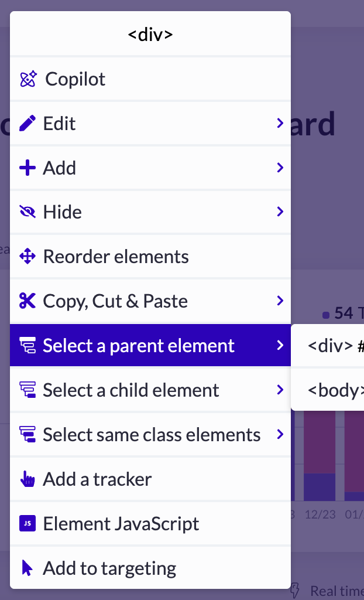Expand Copy, Cut & Paste submenu arrow
364x600 pixels.
(280, 301)
